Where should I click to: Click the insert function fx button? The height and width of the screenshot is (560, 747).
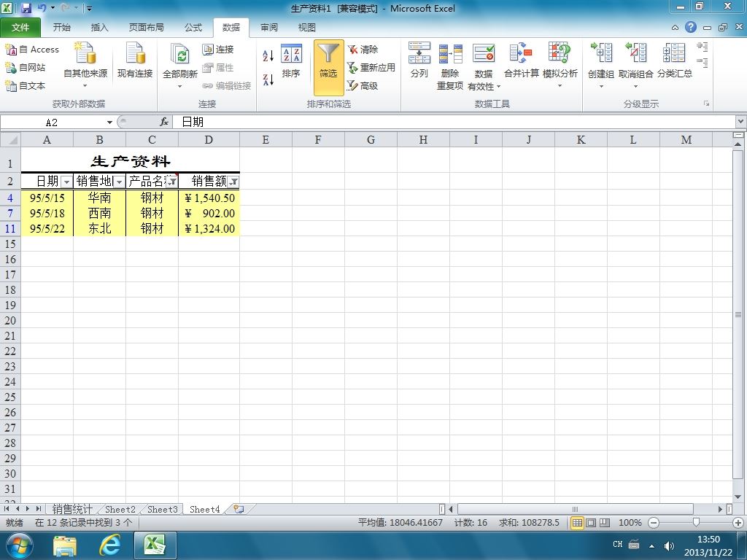pos(164,122)
